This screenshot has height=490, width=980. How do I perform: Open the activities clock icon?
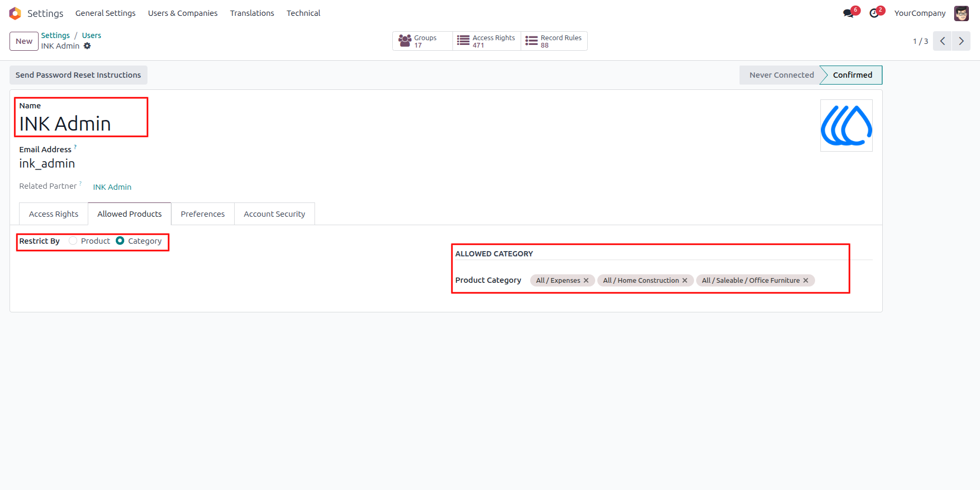point(875,13)
